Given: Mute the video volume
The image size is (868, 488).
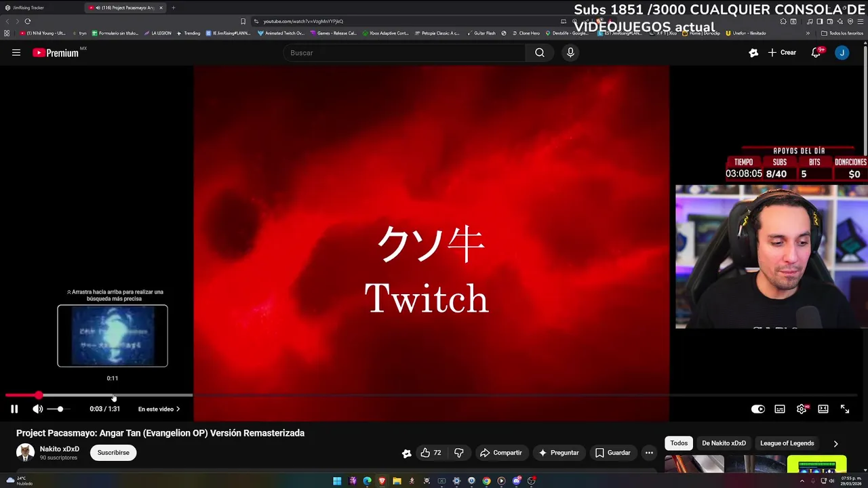Looking at the screenshot, I should tap(38, 409).
